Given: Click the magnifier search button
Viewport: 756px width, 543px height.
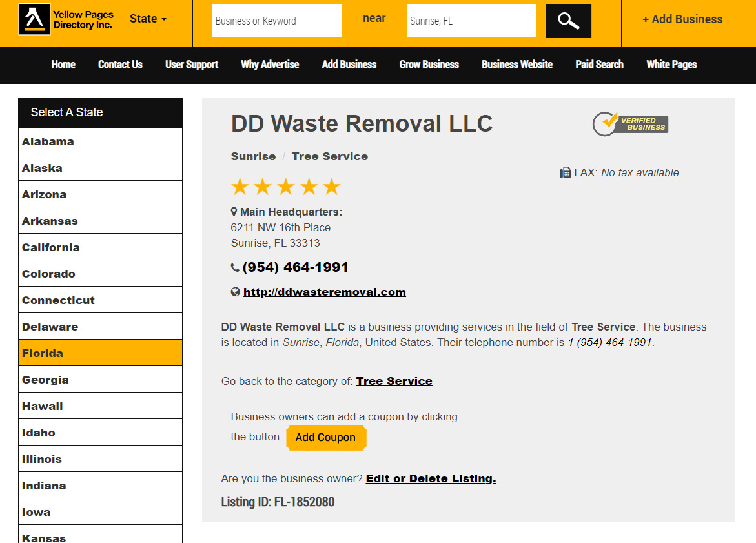Looking at the screenshot, I should pos(568,21).
